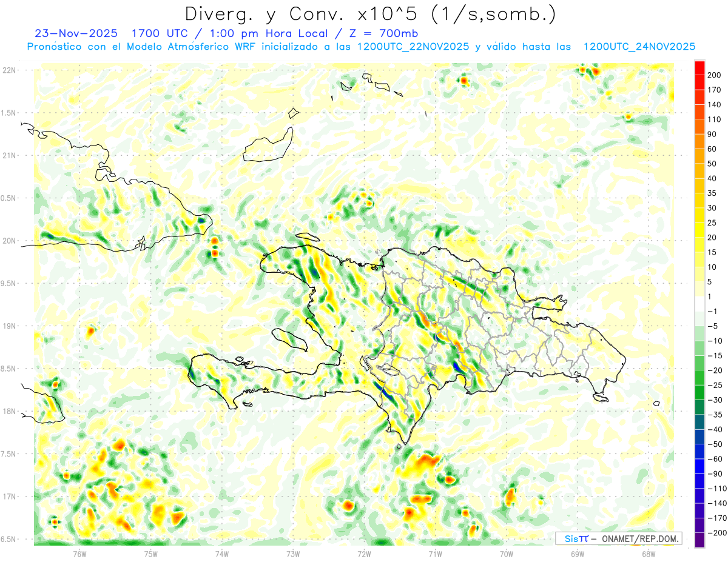
Task: Click the red color scale segment above 200
Action: point(700,68)
